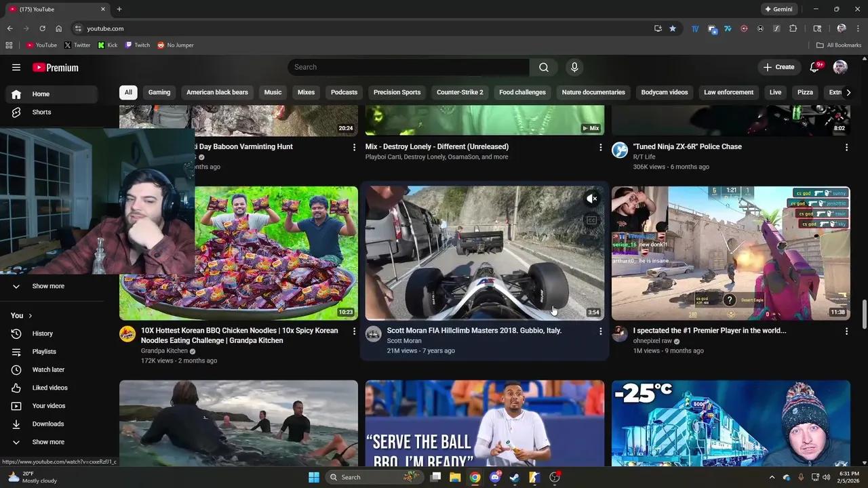Open the Windows Start menu
The width and height of the screenshot is (868, 488).
click(314, 477)
